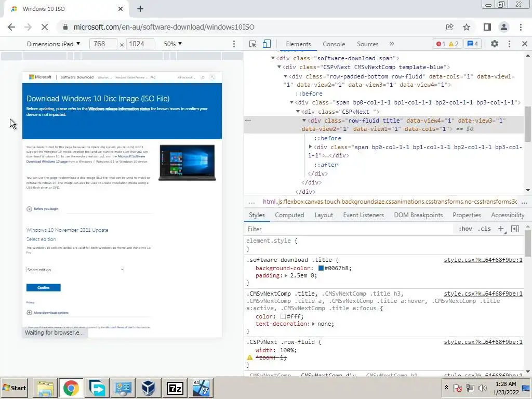Stop loading the page
The image size is (532, 399).
click(x=45, y=27)
